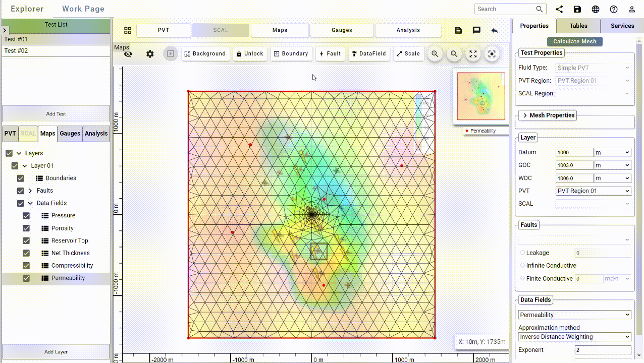Uncheck the Layer 01 checkbox

click(15, 166)
